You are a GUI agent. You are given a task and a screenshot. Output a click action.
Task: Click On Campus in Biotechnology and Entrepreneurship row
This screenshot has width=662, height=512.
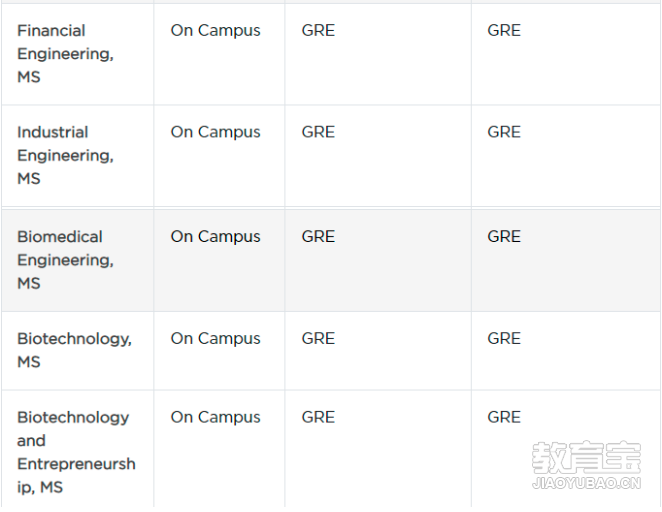click(215, 417)
